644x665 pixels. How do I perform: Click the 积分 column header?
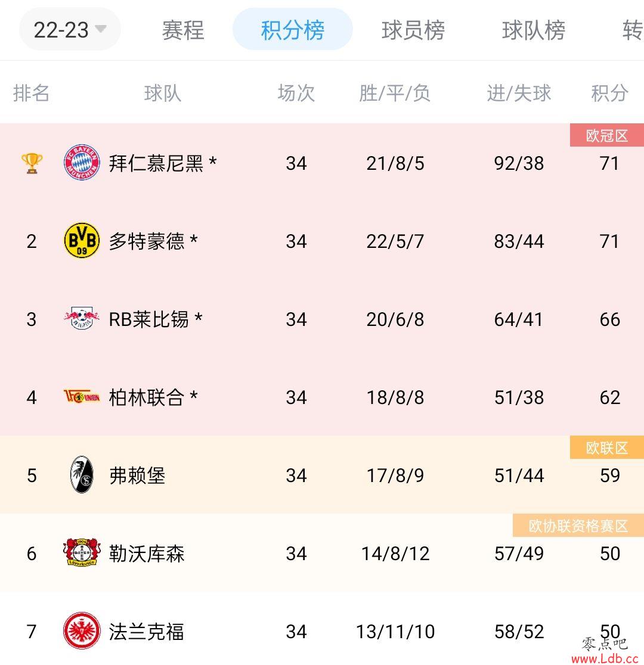(610, 93)
